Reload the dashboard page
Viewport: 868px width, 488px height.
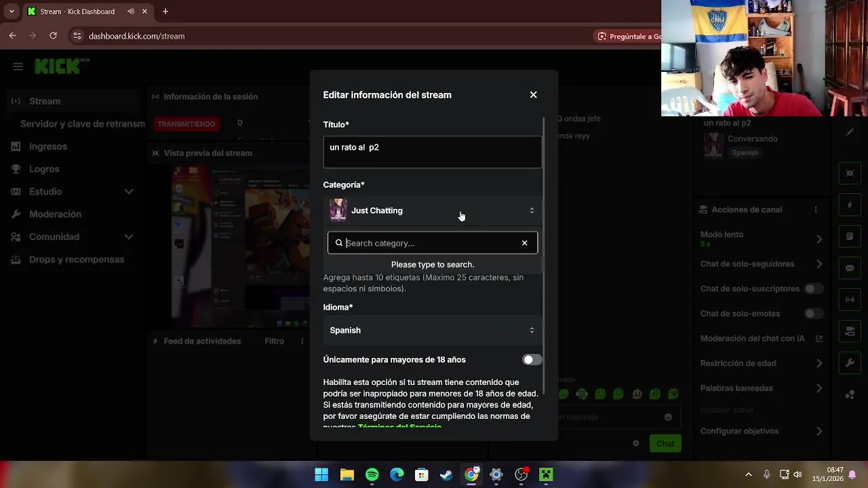pyautogui.click(x=54, y=36)
